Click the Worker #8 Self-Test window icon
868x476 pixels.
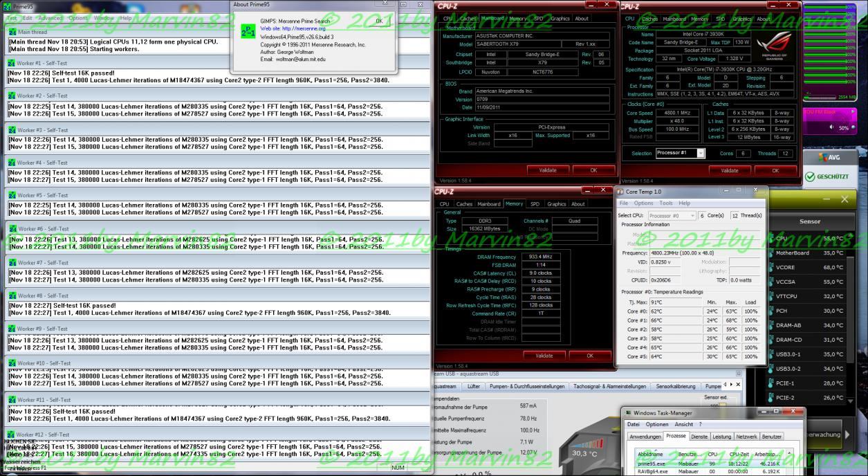[x=12, y=296]
